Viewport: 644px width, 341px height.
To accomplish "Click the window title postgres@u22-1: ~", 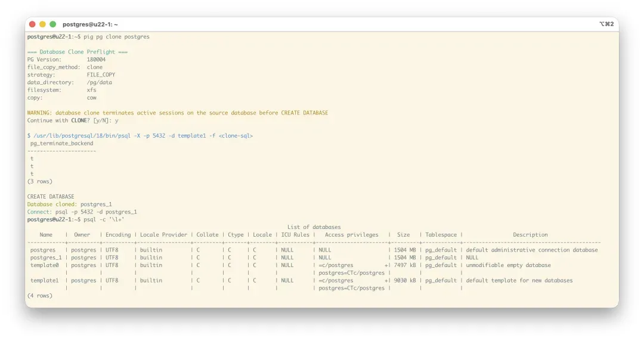I will click(91, 24).
